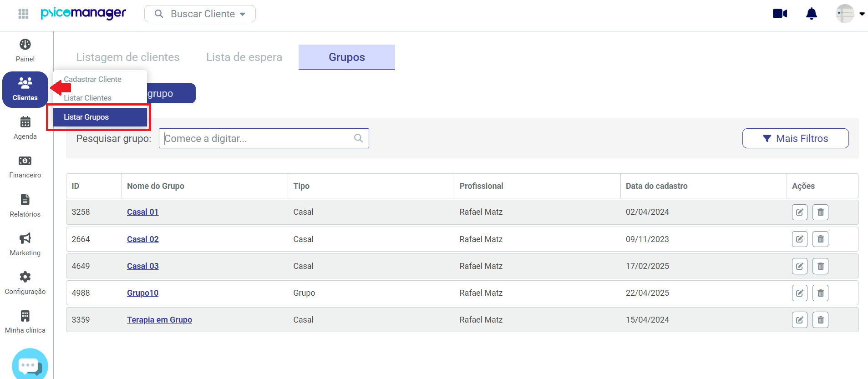This screenshot has width=868, height=379.
Task: Expand Mais Filtros options
Action: (x=795, y=138)
